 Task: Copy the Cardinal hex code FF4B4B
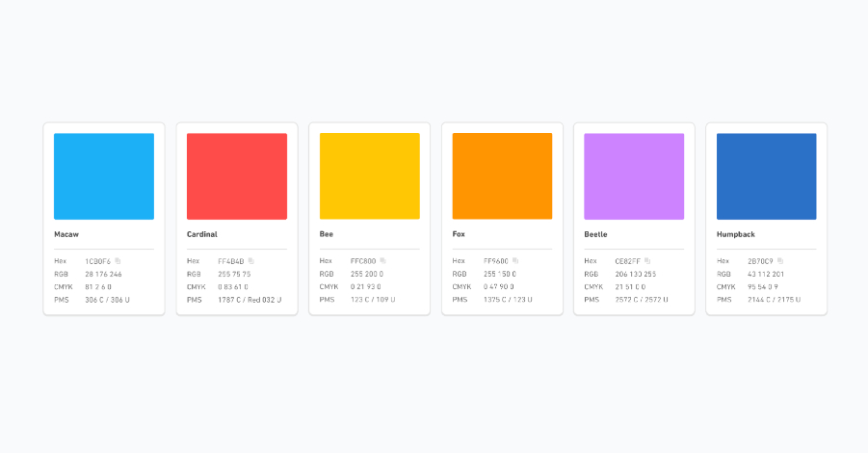tap(250, 261)
